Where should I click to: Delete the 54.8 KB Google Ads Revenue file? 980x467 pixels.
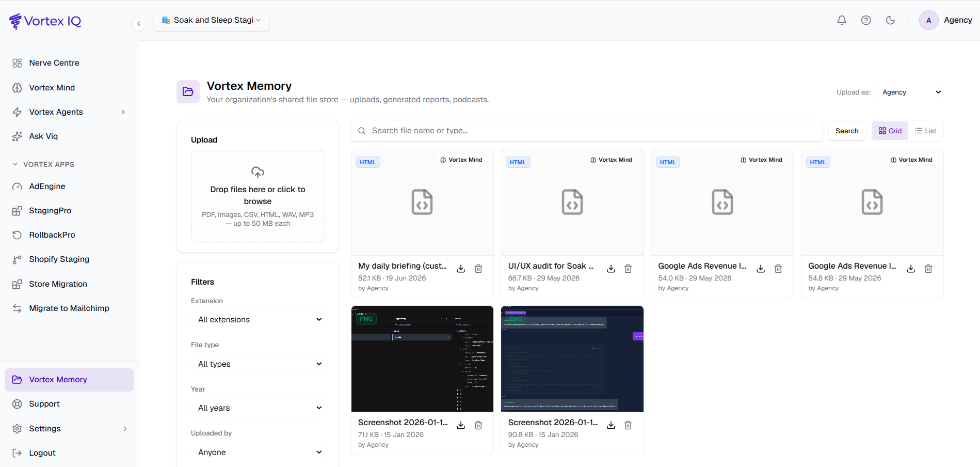point(928,269)
